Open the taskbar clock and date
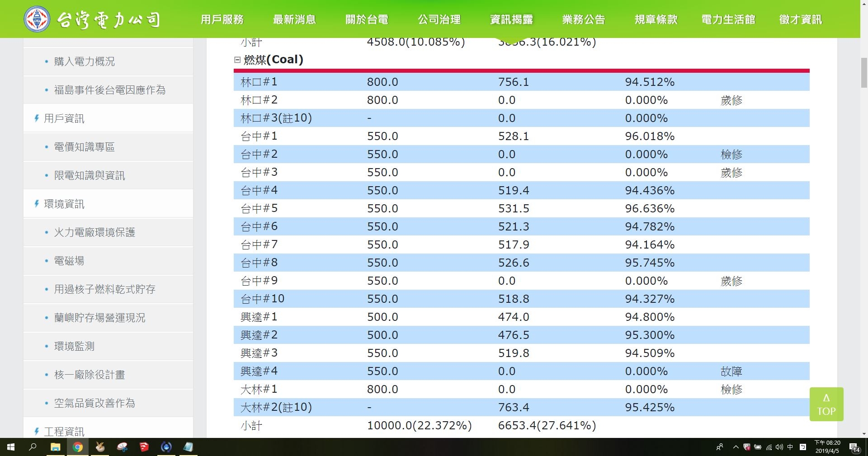Screen dimensions: 868x456 pyautogui.click(x=827, y=447)
